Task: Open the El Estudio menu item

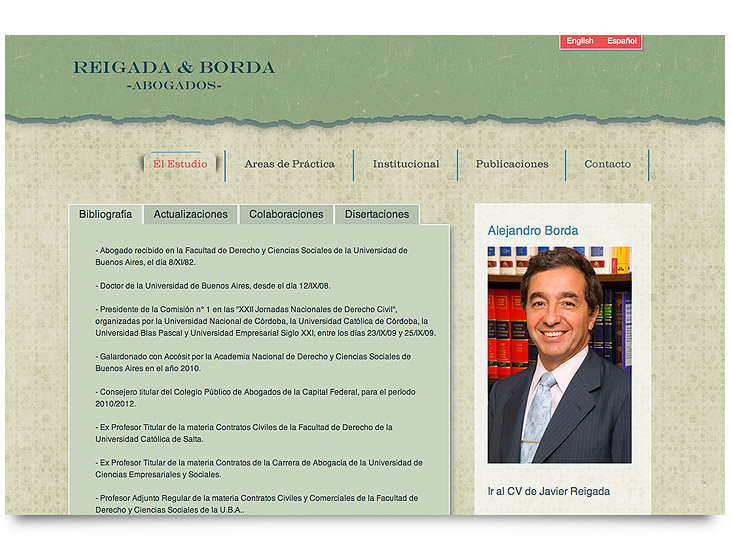Action: (x=180, y=164)
